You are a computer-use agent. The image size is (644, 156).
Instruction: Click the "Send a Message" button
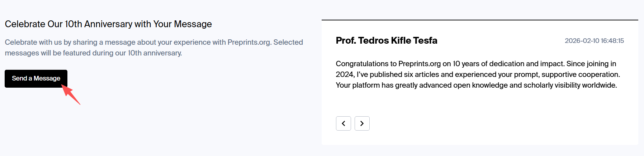click(x=36, y=78)
